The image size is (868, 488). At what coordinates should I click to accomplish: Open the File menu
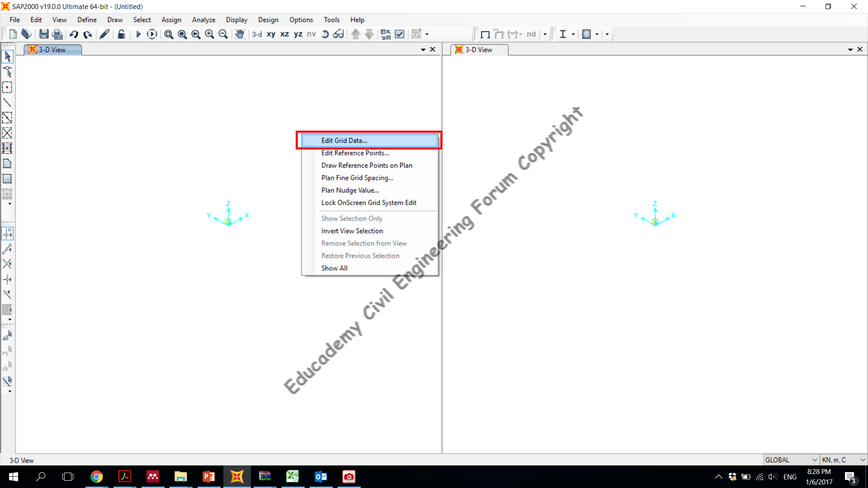15,20
